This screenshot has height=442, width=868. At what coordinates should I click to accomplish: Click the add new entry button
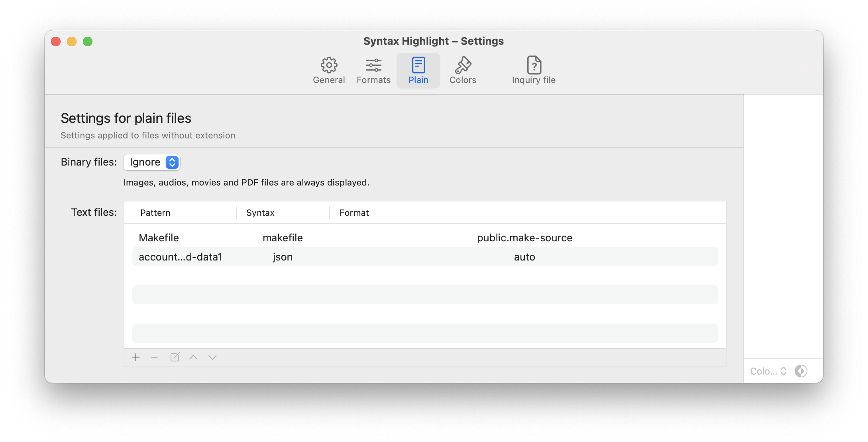pos(136,357)
